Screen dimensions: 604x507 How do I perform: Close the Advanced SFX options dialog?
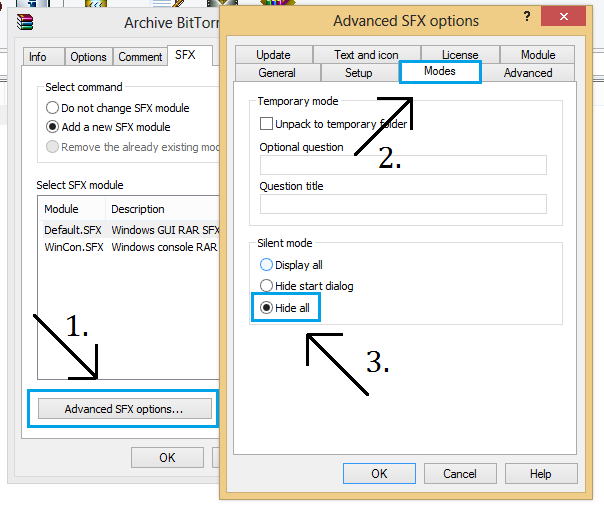click(x=564, y=16)
